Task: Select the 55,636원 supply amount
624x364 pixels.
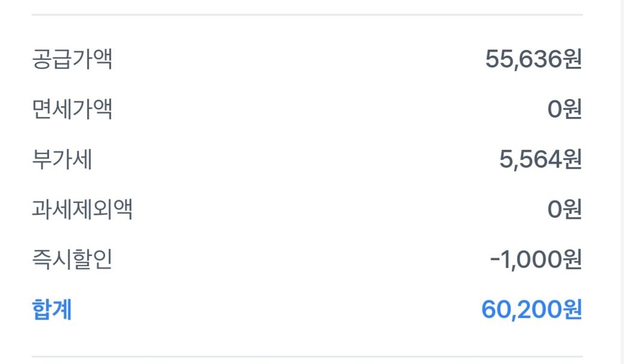Action: tap(533, 59)
